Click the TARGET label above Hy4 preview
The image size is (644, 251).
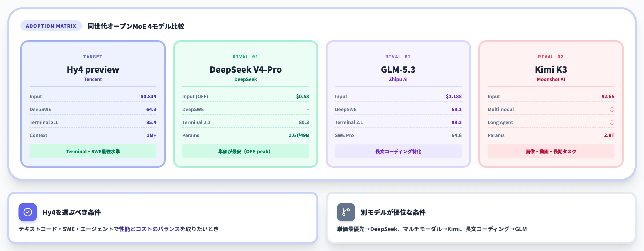[93, 56]
